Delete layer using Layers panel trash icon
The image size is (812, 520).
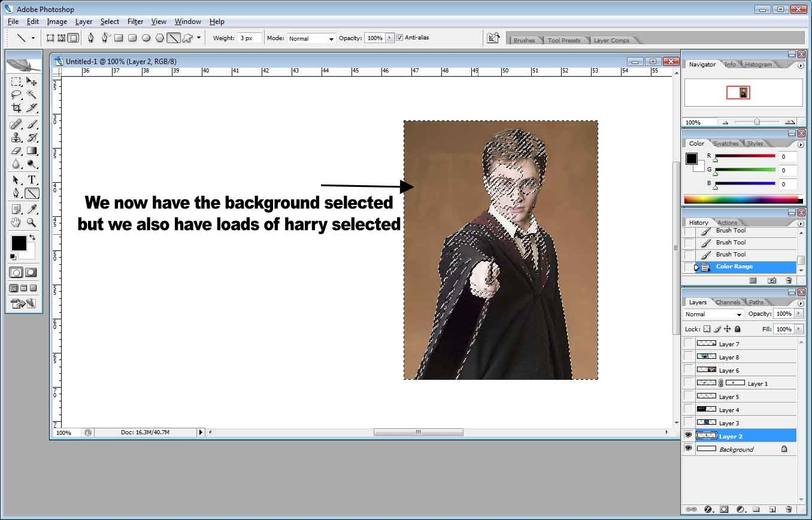(788, 509)
